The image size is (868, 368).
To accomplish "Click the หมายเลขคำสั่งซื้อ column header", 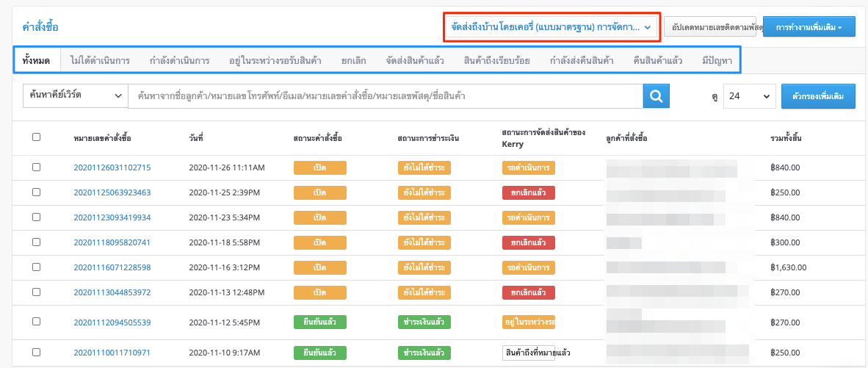I will [x=102, y=138].
